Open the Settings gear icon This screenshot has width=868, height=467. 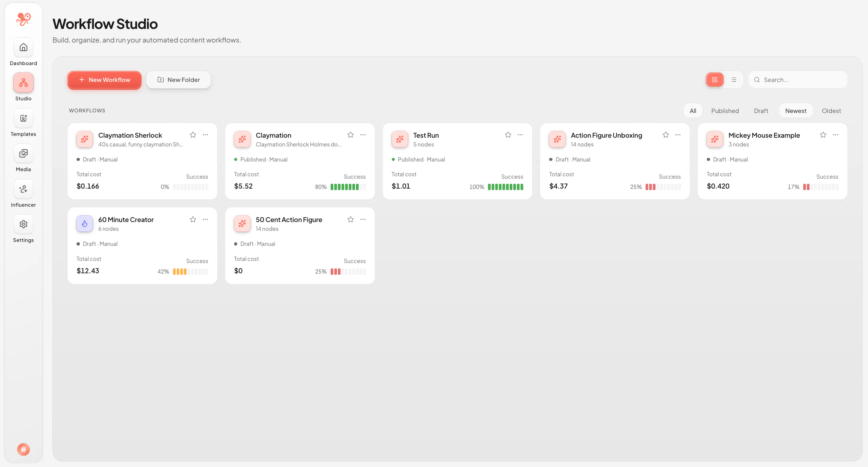[x=23, y=224]
